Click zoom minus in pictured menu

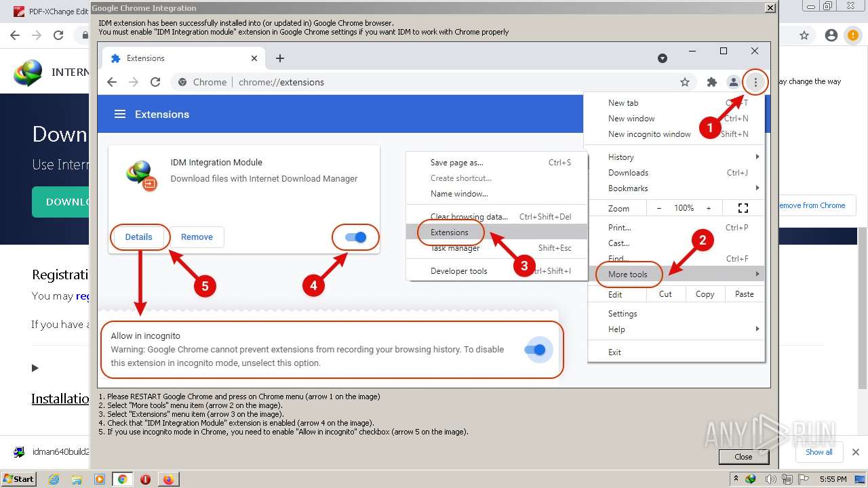click(658, 208)
